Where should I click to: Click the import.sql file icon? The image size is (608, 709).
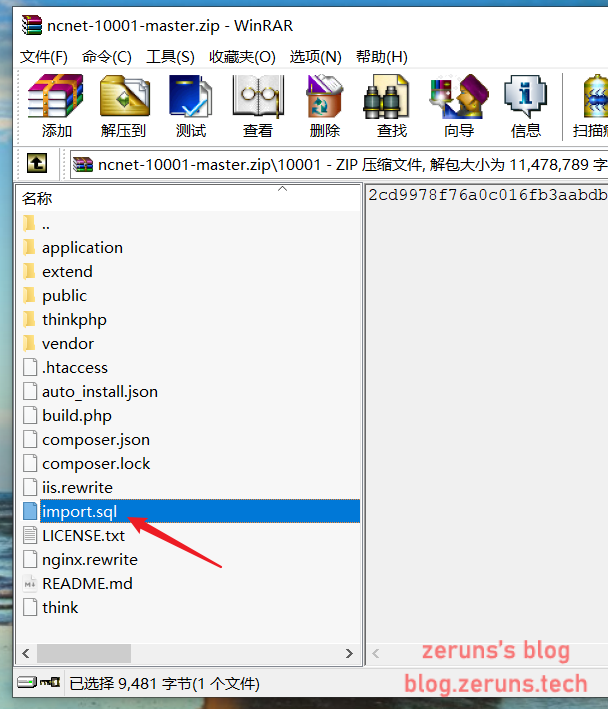point(30,511)
